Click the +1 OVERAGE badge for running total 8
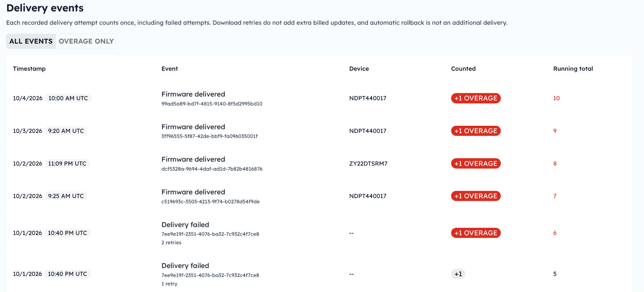Image resolution: width=644 pixels, height=292 pixels. [475, 164]
